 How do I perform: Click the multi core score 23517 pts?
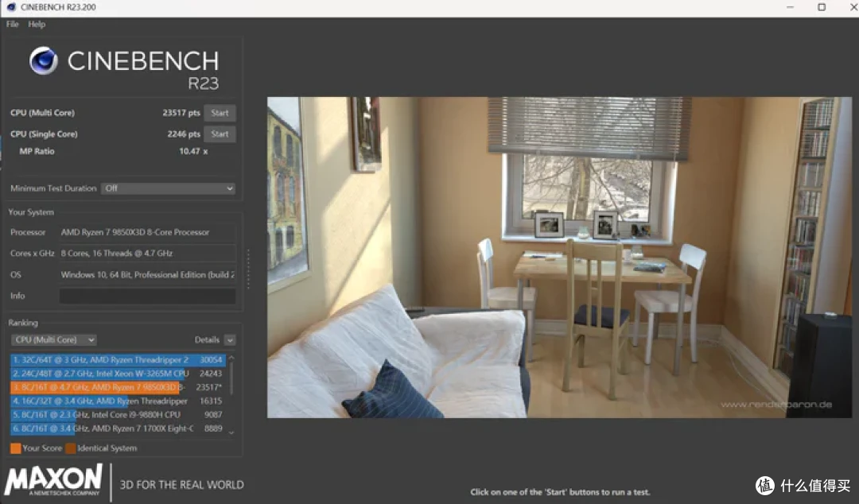pos(181,113)
